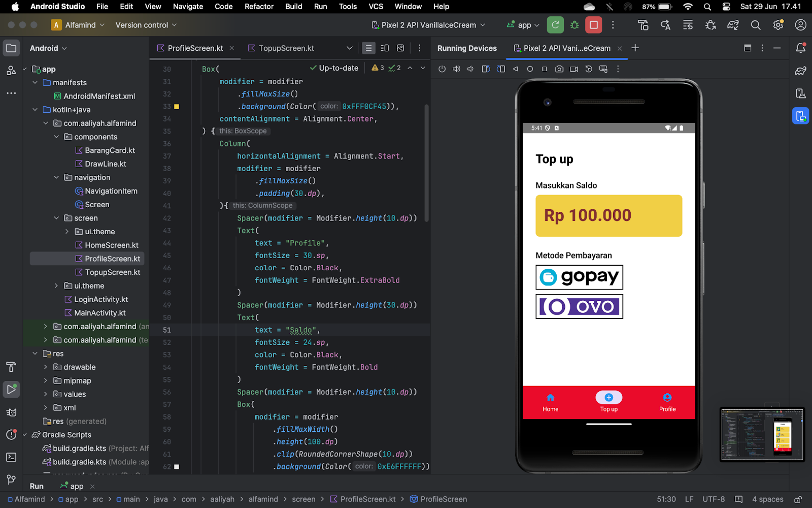Image resolution: width=812 pixels, height=508 pixels.
Task: Open the Navigate menu
Action: coord(188,7)
